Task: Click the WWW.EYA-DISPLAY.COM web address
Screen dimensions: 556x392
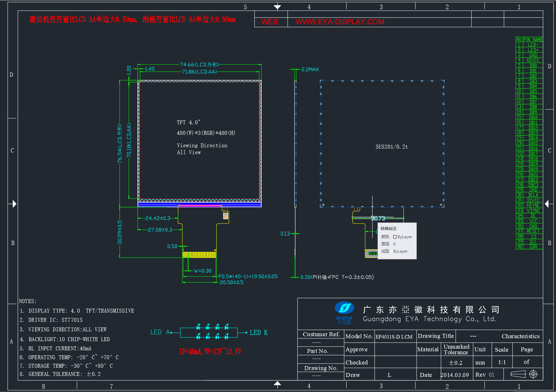Action: click(340, 22)
